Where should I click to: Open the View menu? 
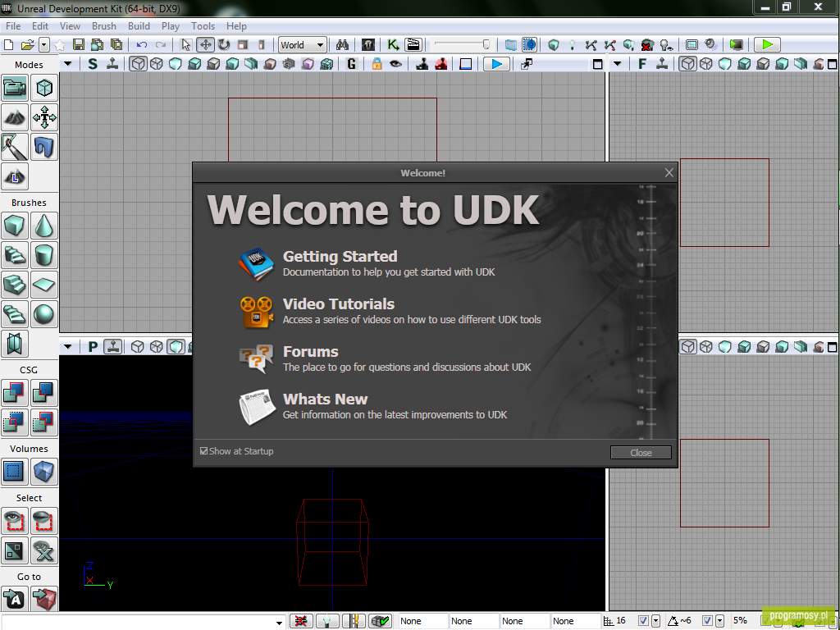point(70,25)
